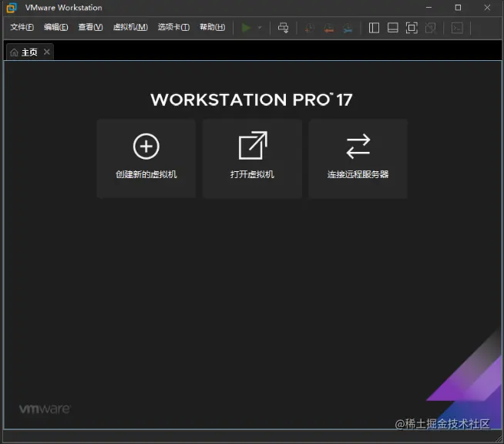The width and height of the screenshot is (504, 444).
Task: Click the revert to snapshot icon
Action: 328,28
